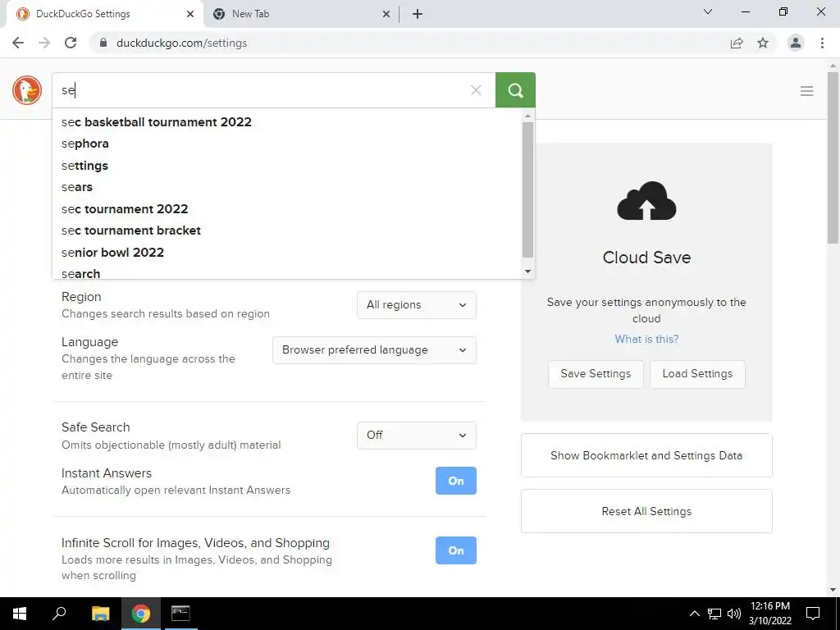This screenshot has height=630, width=840.
Task: Switch to the DuckDuckGo Settings tab
Action: [x=104, y=14]
